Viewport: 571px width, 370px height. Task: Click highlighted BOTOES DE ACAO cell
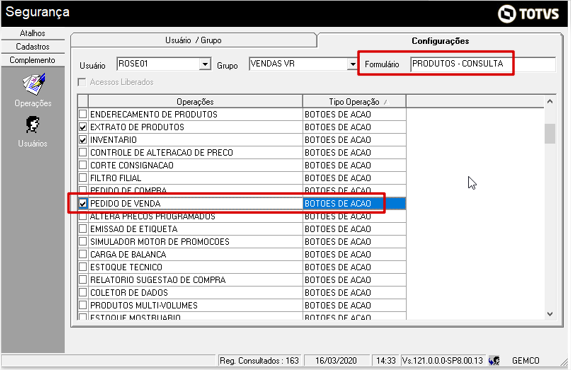(x=354, y=204)
